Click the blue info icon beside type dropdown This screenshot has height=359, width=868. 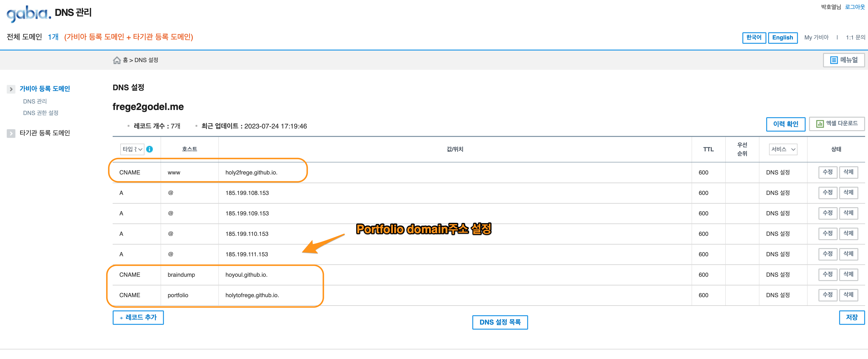coord(150,149)
